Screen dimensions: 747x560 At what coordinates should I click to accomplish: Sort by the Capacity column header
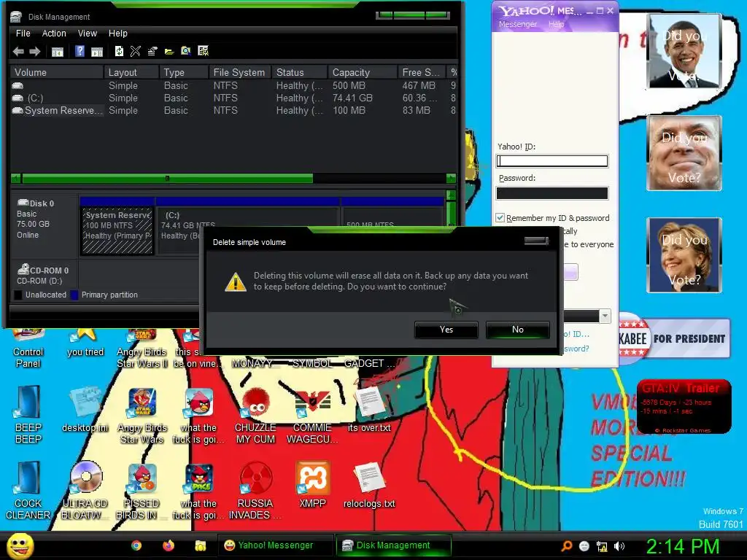tap(363, 72)
